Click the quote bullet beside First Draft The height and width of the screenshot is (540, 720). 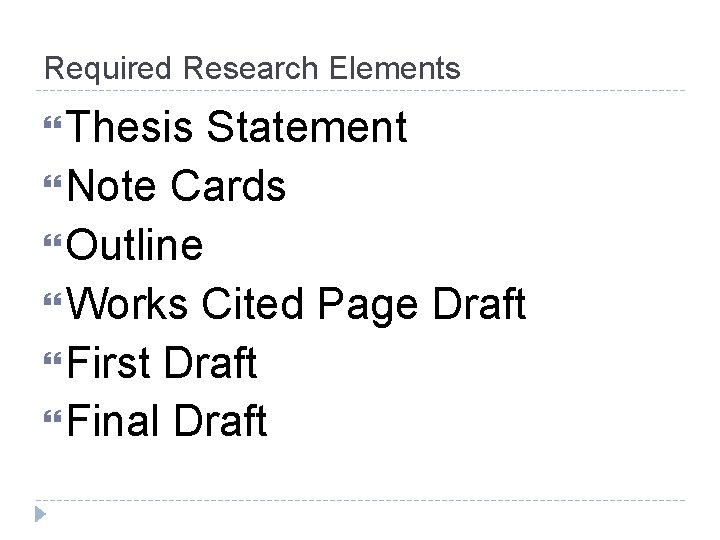click(x=52, y=358)
